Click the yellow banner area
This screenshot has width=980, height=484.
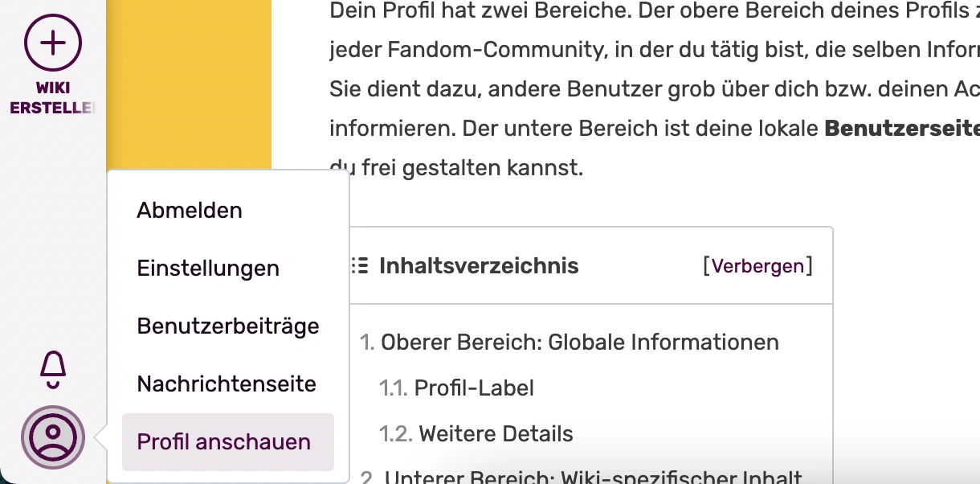pyautogui.click(x=189, y=80)
